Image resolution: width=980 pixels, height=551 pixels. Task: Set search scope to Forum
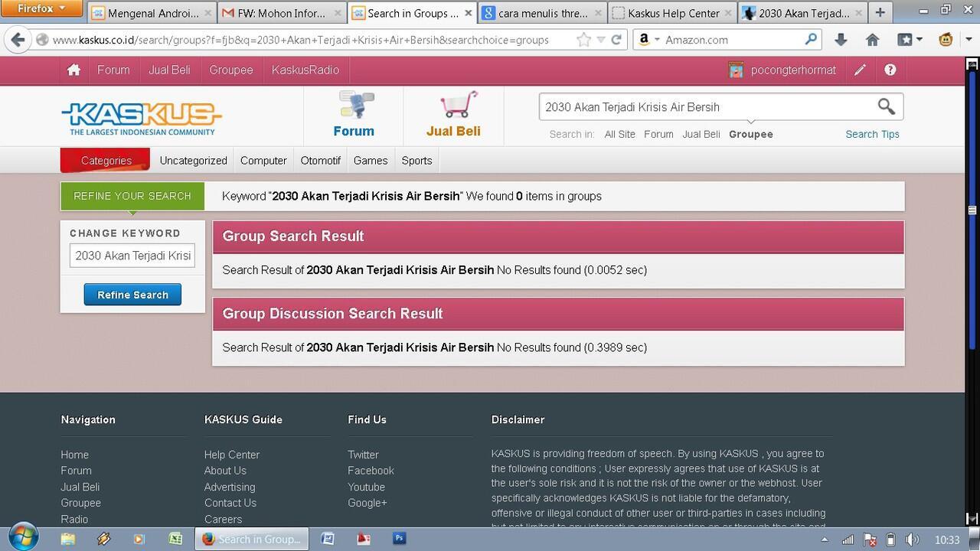(658, 134)
